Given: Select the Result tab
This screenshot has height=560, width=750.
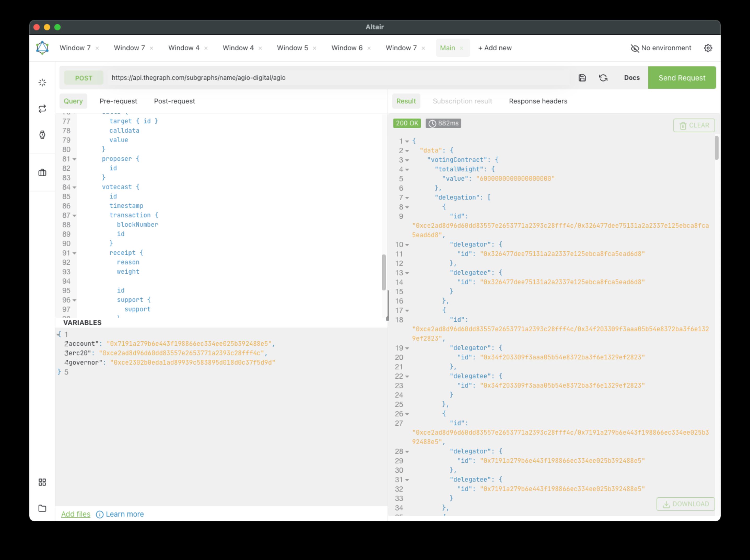Looking at the screenshot, I should tap(406, 101).
